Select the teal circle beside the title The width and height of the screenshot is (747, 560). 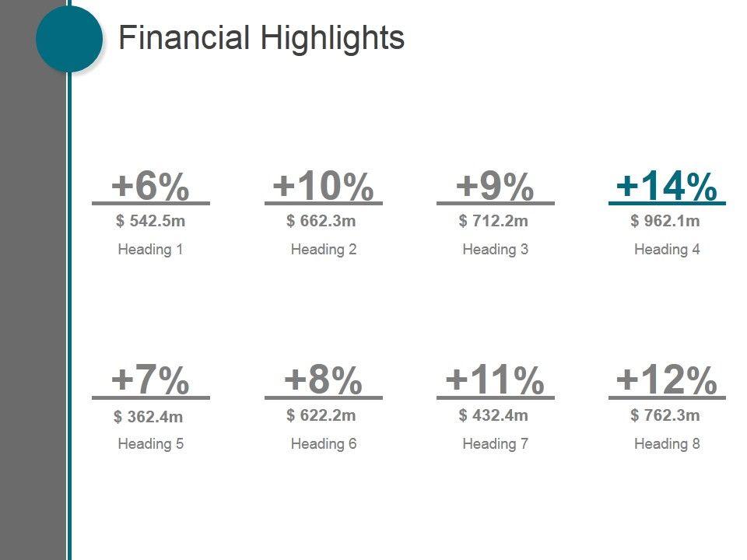pyautogui.click(x=69, y=39)
